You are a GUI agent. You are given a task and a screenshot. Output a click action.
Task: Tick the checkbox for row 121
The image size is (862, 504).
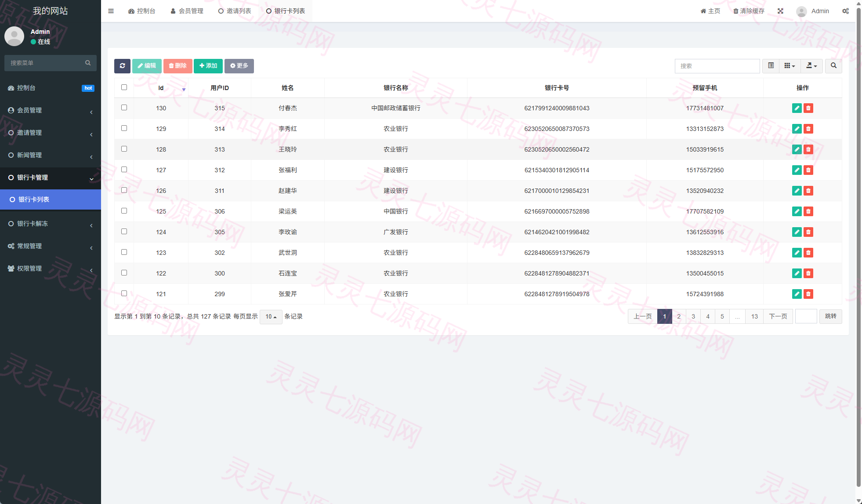(x=124, y=294)
